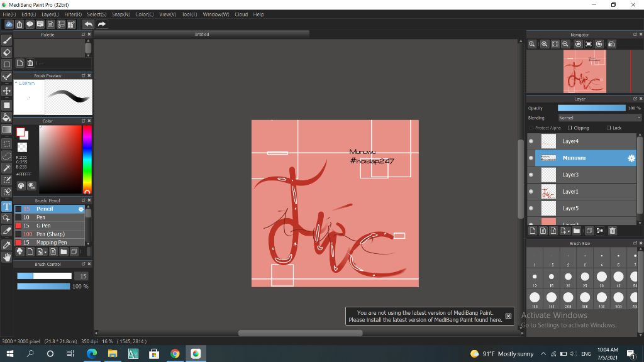Open the File menu

click(9, 14)
